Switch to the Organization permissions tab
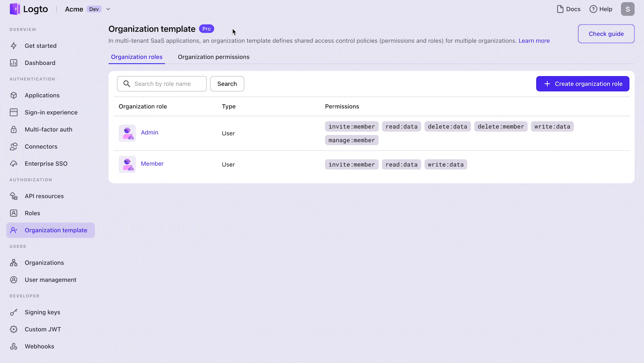Image resolution: width=644 pixels, height=363 pixels. coord(214,57)
